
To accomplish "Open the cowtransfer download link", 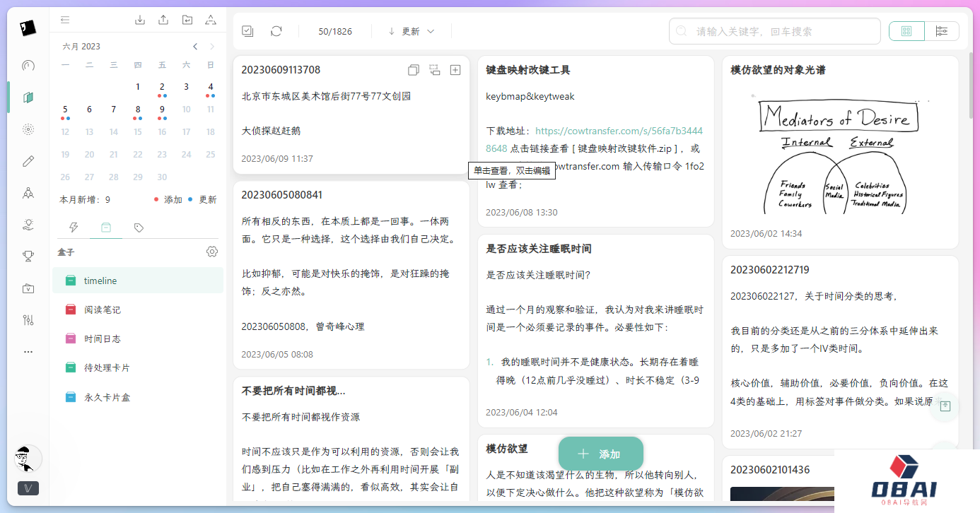I will [x=619, y=131].
